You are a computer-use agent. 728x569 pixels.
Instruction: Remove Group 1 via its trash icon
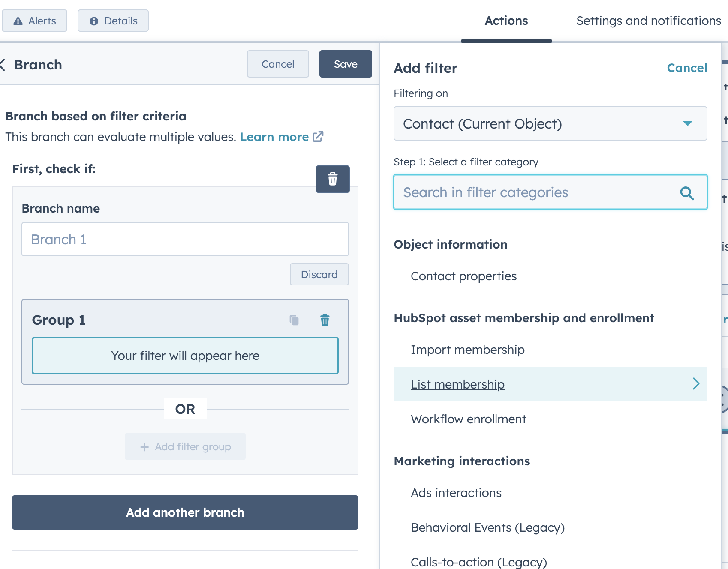point(325,320)
